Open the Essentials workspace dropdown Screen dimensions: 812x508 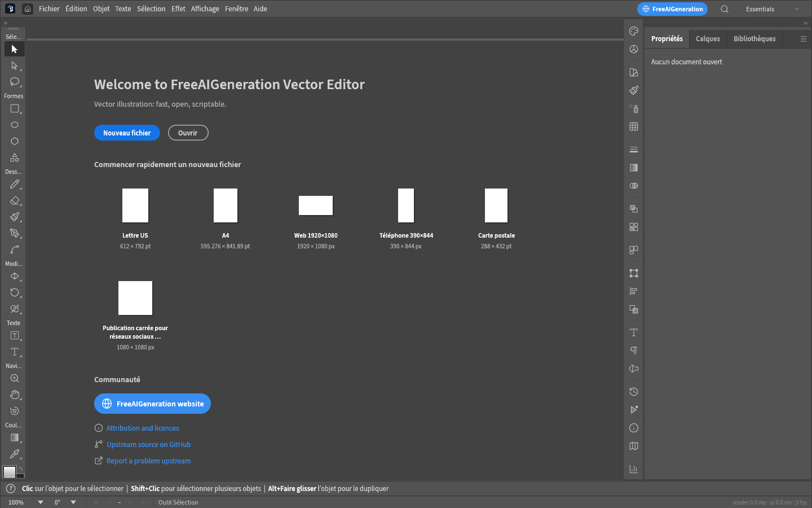click(x=773, y=9)
